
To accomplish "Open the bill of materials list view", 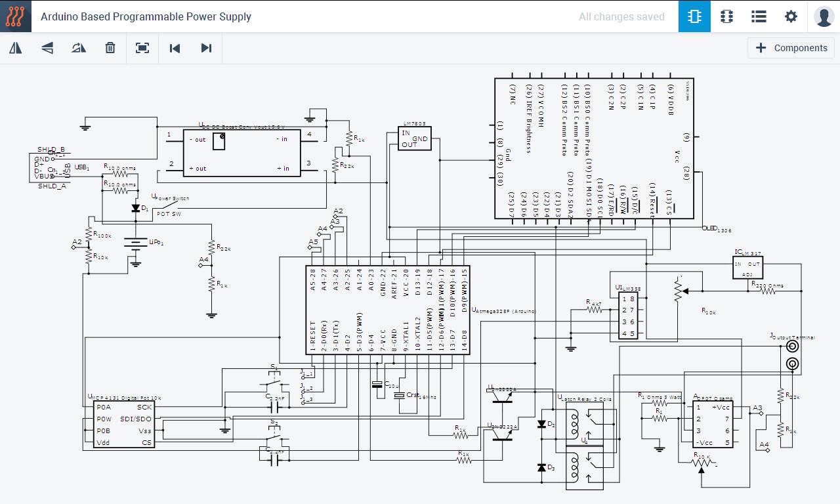I will tap(759, 16).
